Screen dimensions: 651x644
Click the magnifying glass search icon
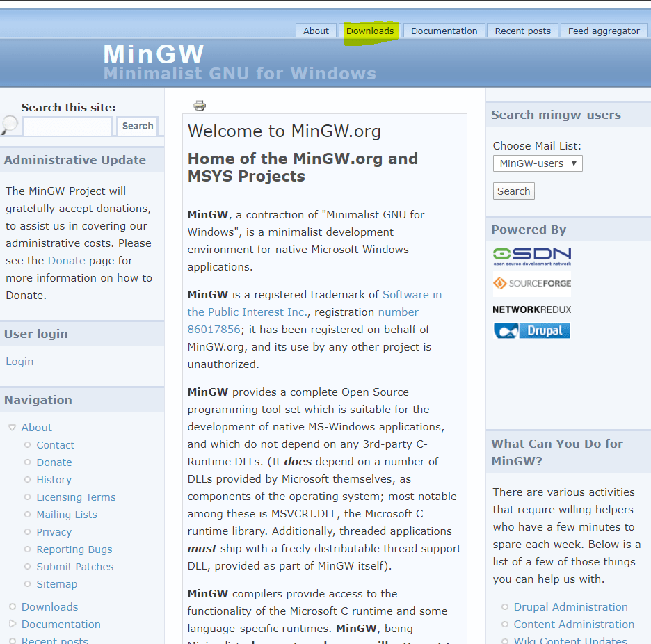tap(9, 125)
